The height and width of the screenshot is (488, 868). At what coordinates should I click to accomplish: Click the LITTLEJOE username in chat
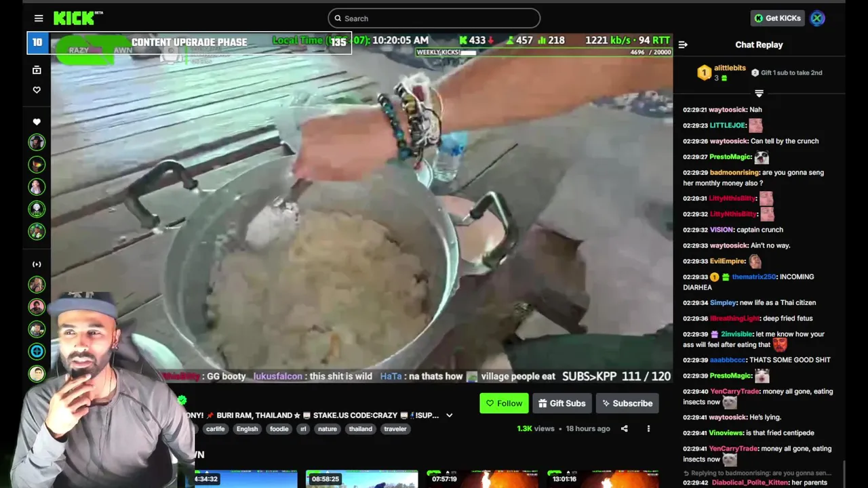tap(728, 125)
